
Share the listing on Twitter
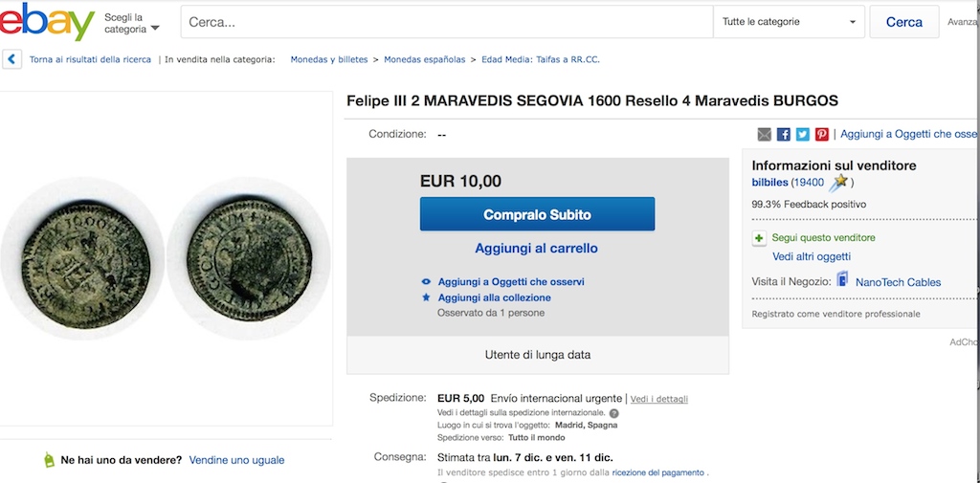802,135
